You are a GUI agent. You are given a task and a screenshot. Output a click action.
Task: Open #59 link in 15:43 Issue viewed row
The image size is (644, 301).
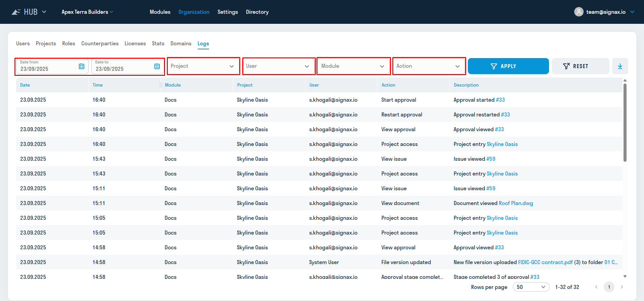coord(491,159)
